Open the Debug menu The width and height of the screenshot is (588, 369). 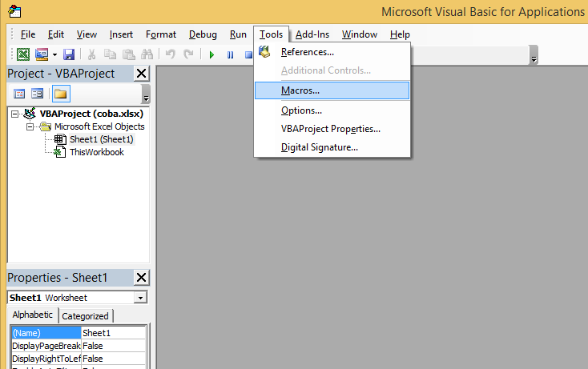coord(203,34)
